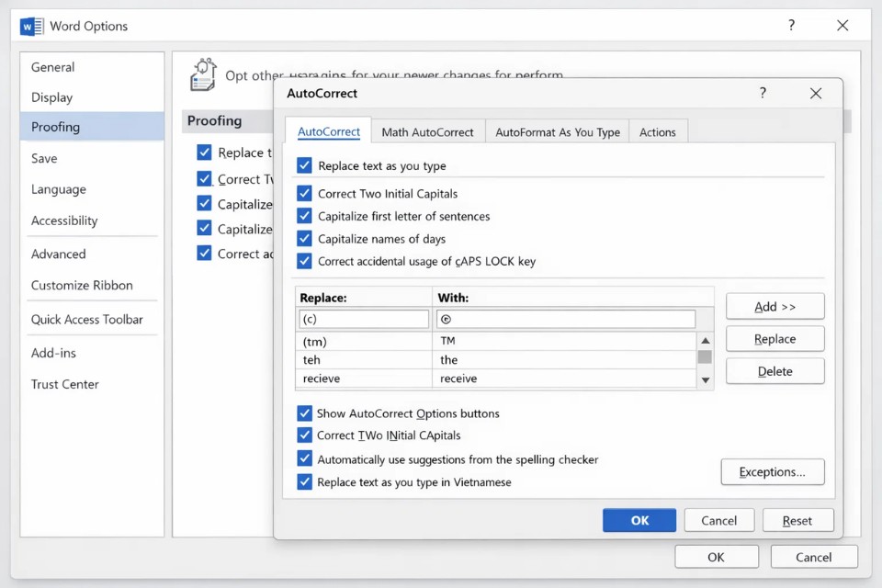Uncheck Replace text as you type
Image resolution: width=882 pixels, height=588 pixels.
click(x=305, y=166)
